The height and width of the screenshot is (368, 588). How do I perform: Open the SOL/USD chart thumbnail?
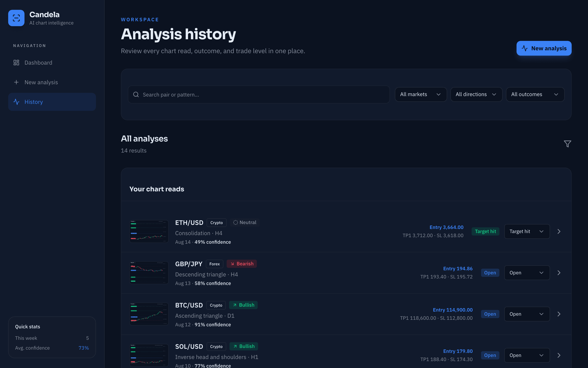[x=149, y=355]
